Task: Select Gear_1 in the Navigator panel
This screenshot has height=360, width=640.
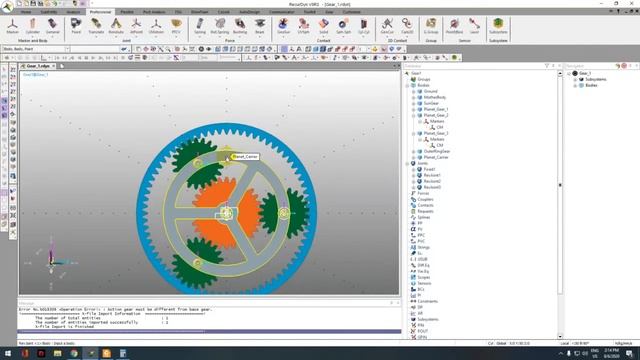Action: [x=585, y=73]
